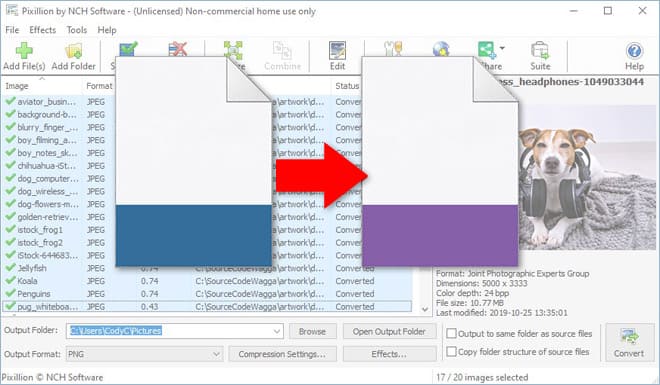Click green checkmark beside golden-retriev row
The height and width of the screenshot is (385, 660).
[11, 217]
